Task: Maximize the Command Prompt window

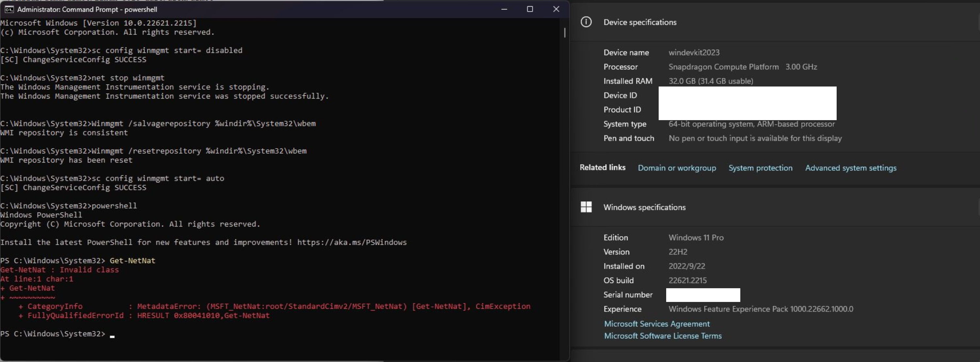Action: click(530, 9)
